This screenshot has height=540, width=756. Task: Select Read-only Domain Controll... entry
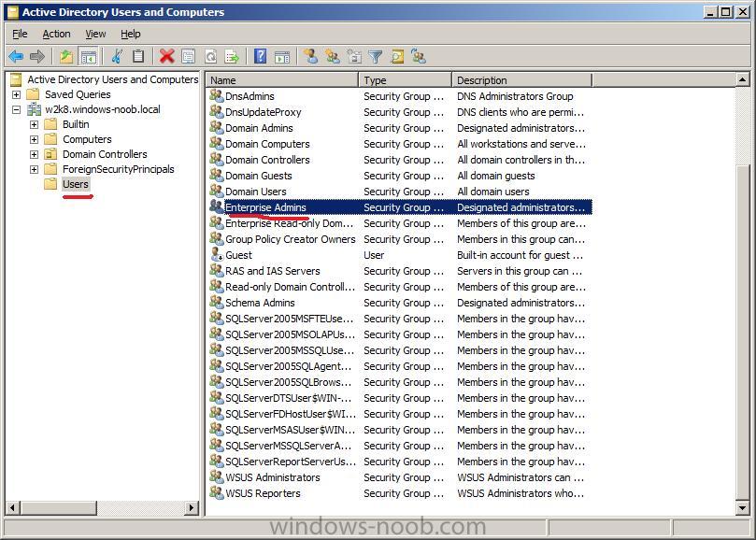291,287
